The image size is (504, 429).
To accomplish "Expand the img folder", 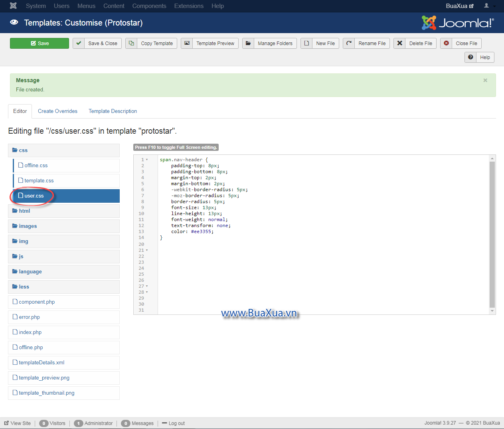I will (x=64, y=241).
